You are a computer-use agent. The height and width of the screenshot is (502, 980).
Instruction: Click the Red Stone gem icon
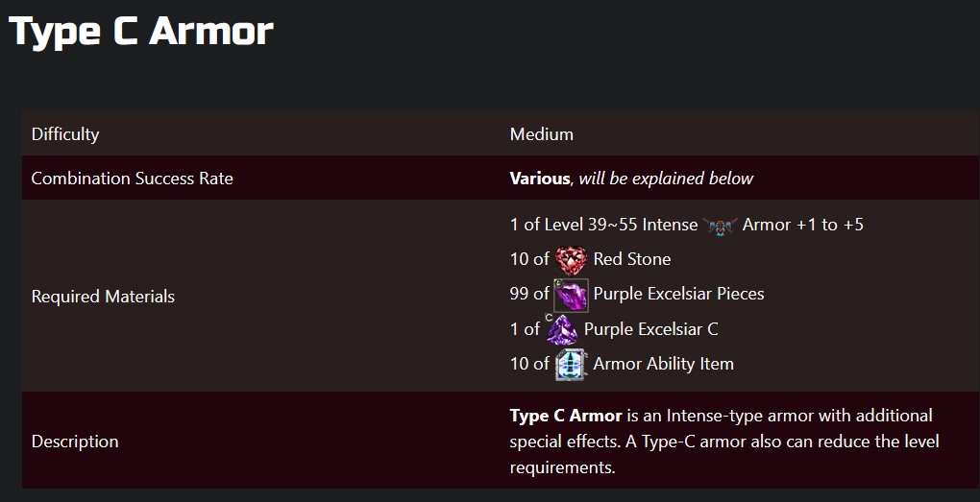[x=571, y=259]
